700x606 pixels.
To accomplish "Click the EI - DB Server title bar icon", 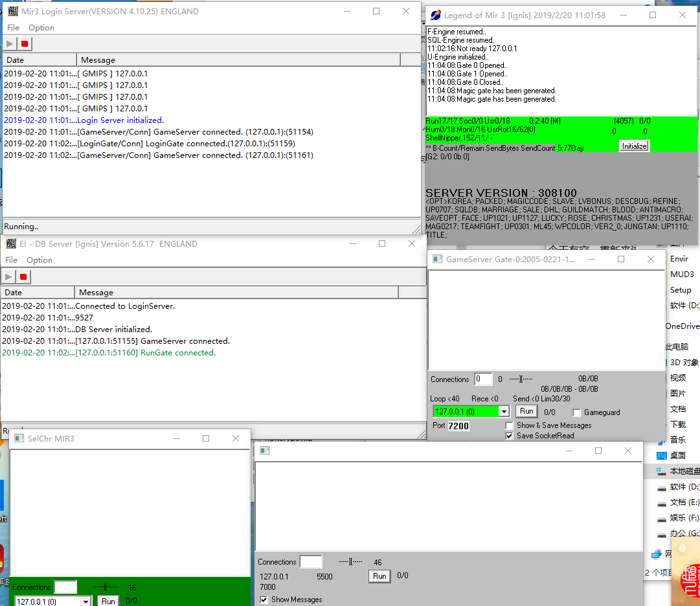I will [x=11, y=243].
